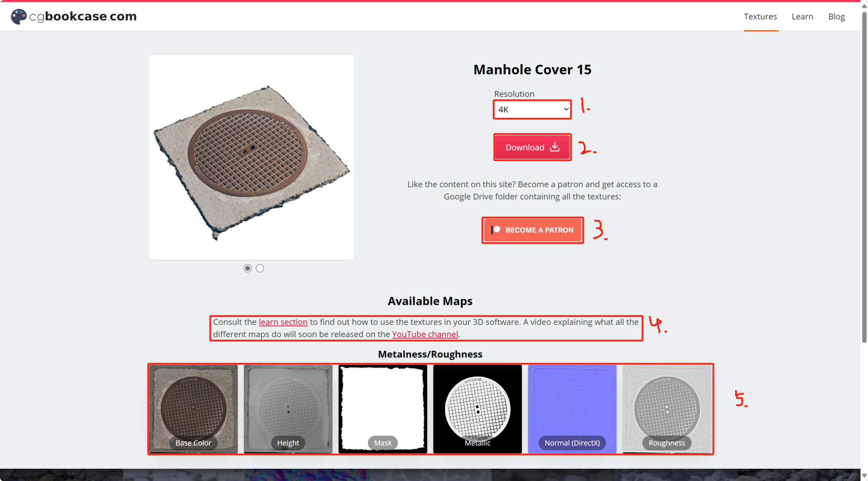Image resolution: width=868 pixels, height=481 pixels.
Task: Open the Textures tab
Action: coord(760,16)
